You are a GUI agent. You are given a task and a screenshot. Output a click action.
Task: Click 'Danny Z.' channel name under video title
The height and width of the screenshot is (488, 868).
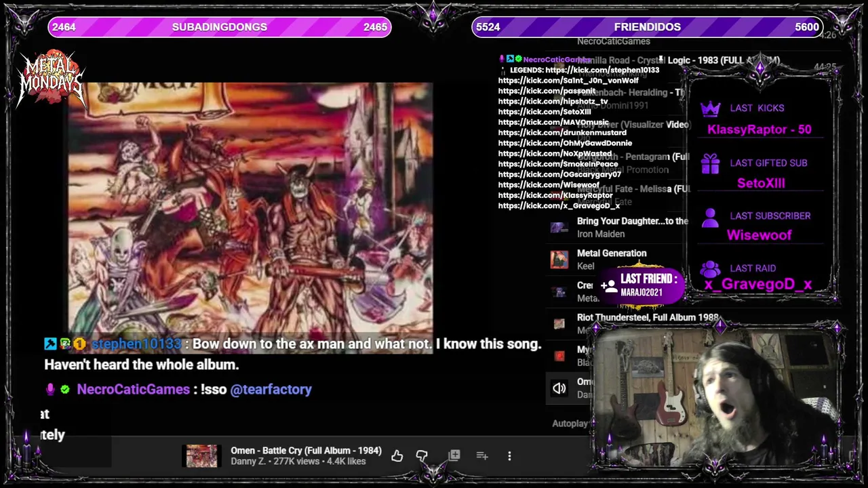[250, 462]
